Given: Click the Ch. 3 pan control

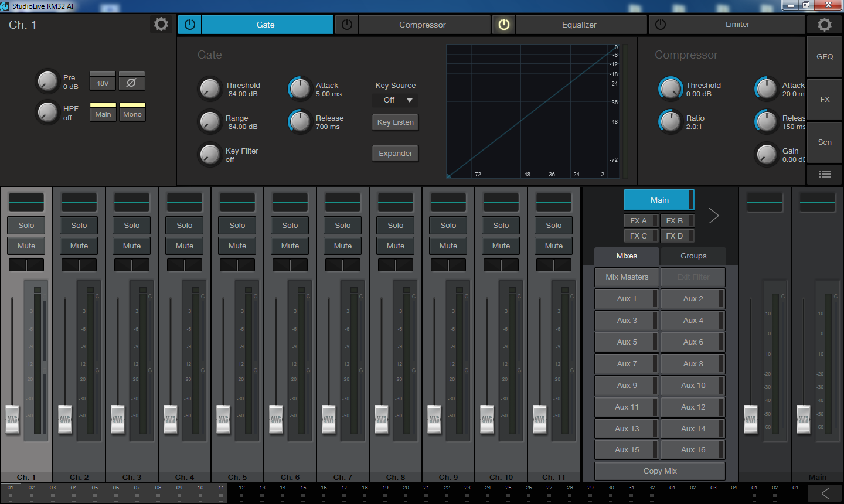Looking at the screenshot, I should tap(132, 265).
